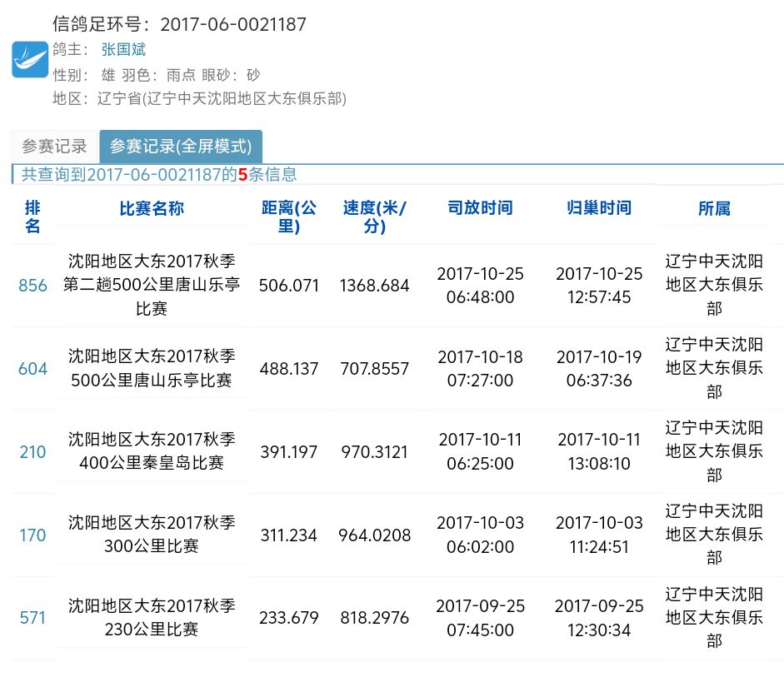This screenshot has width=784, height=677.
Task: Click the query result summary 共查询到...5条信息
Action: click(x=159, y=174)
